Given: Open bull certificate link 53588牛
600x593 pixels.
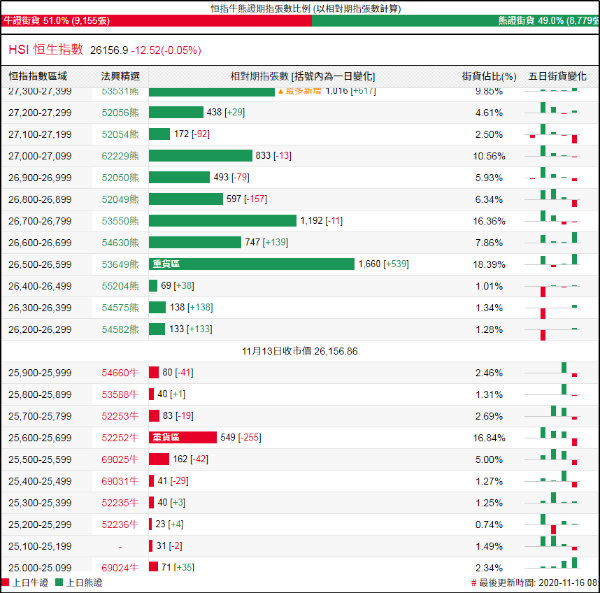Looking at the screenshot, I should click(x=120, y=394).
